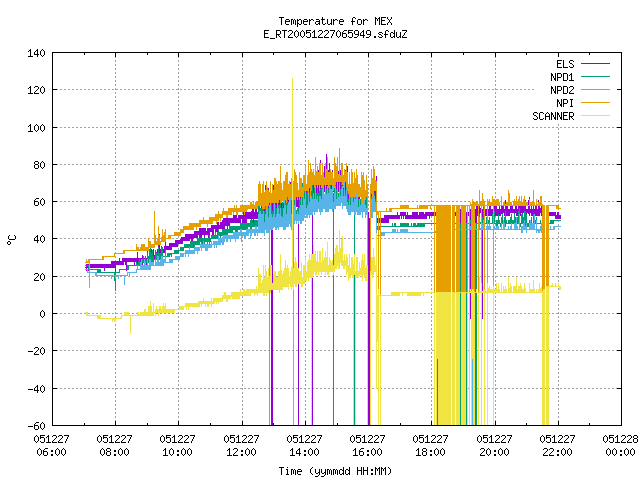640x480 pixels.
Task: Click the x-axis tick label 051227 20:00
Action: coord(494,446)
